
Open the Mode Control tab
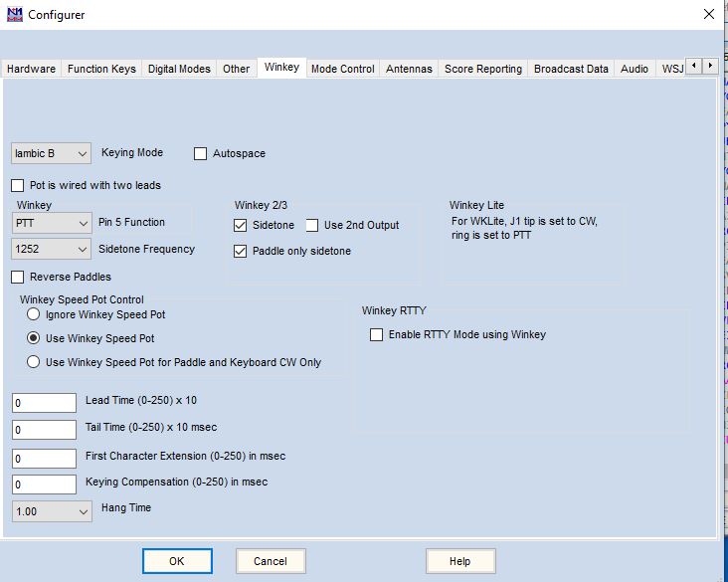[x=342, y=69]
